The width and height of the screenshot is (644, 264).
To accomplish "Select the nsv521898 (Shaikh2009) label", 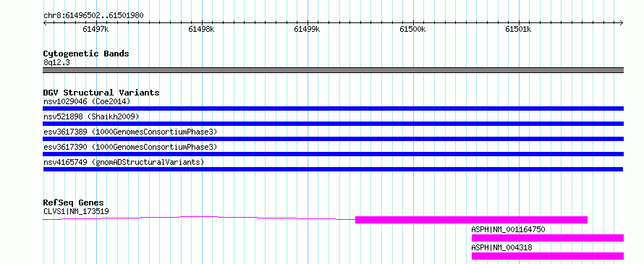I will click(91, 116).
